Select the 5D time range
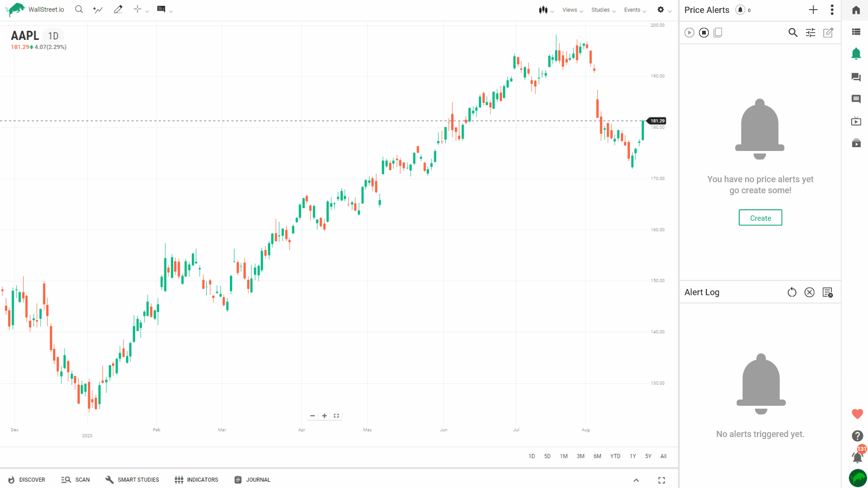The width and height of the screenshot is (868, 488). pyautogui.click(x=547, y=456)
